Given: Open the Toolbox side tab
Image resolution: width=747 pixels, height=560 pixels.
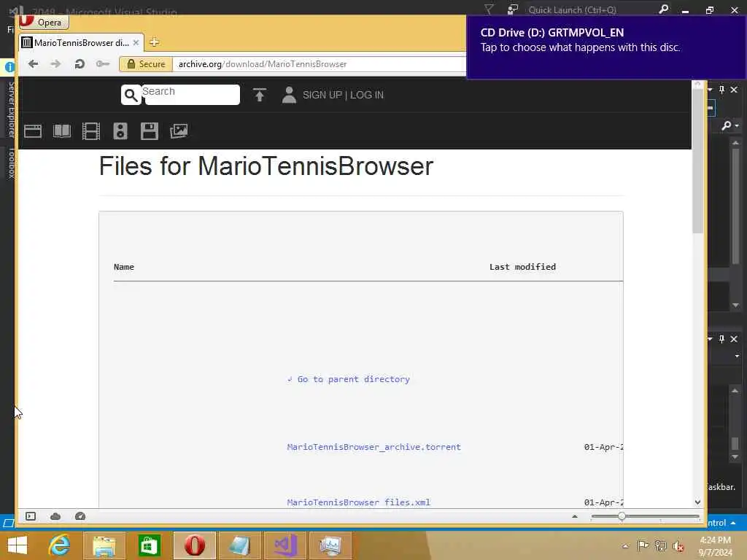Looking at the screenshot, I should click(x=11, y=163).
